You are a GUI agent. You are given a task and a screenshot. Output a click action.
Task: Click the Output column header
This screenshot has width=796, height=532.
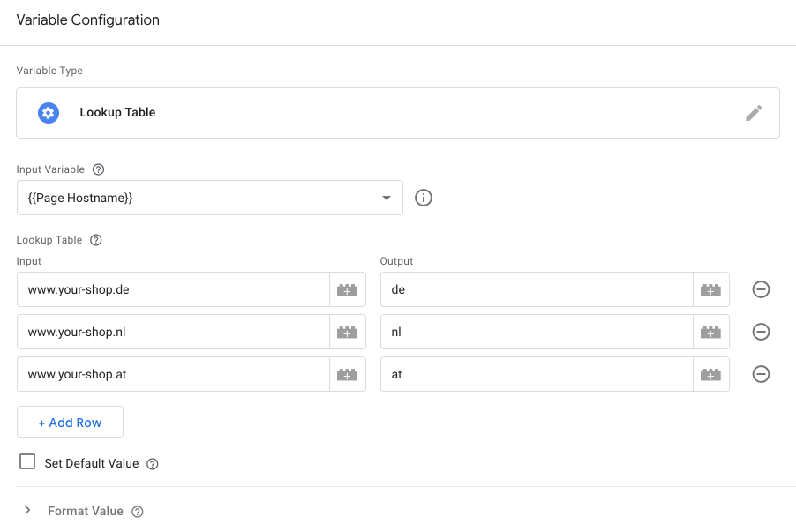coord(396,261)
